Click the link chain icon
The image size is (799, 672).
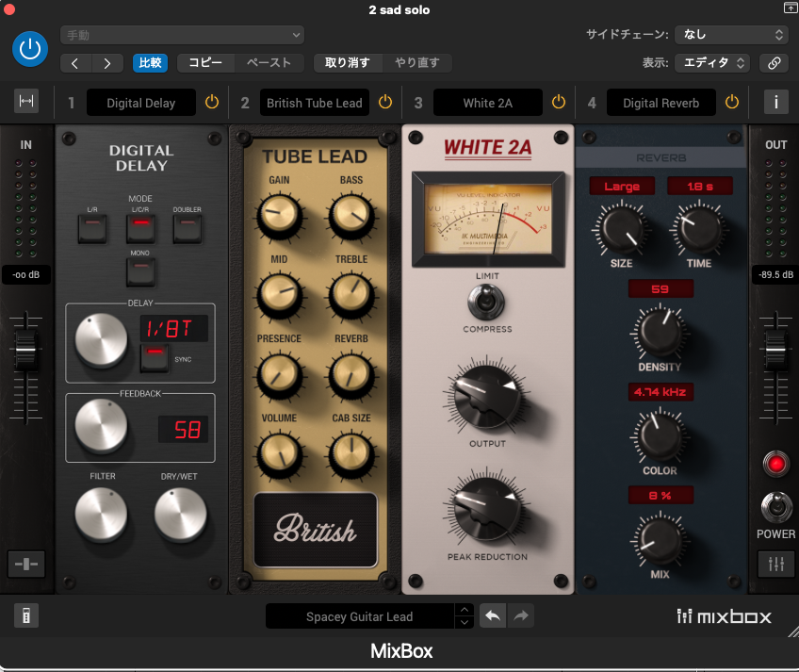(775, 63)
